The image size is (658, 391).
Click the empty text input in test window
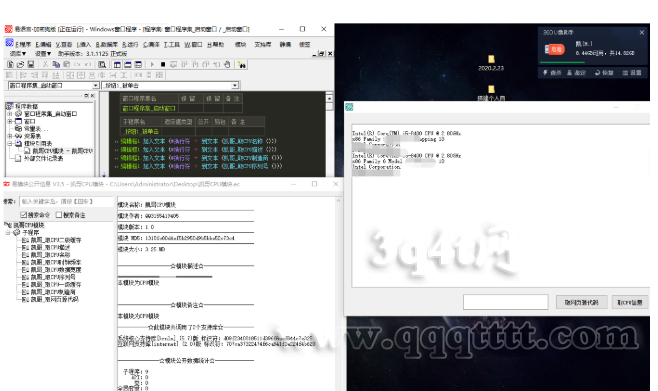(x=506, y=302)
